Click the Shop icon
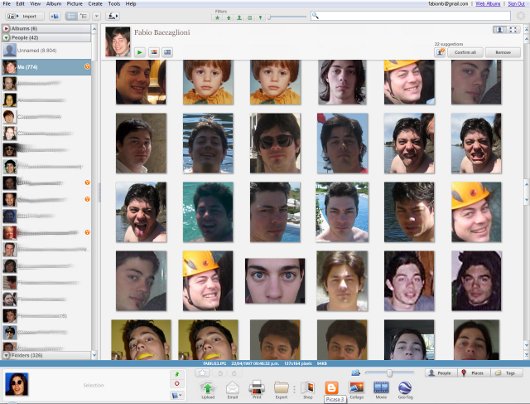The image size is (530, 404). (308, 390)
